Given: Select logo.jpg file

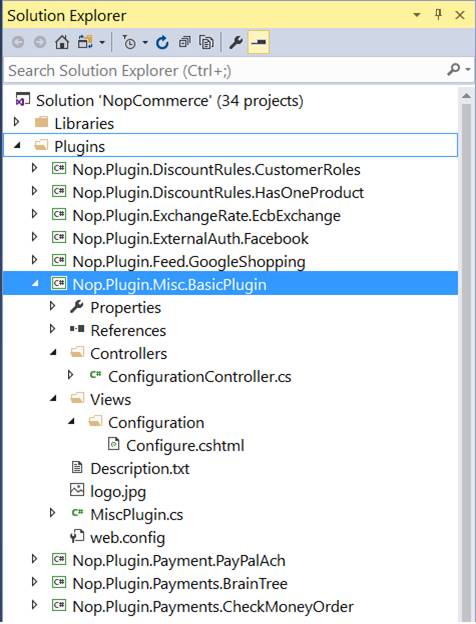Looking at the screenshot, I should [x=118, y=492].
